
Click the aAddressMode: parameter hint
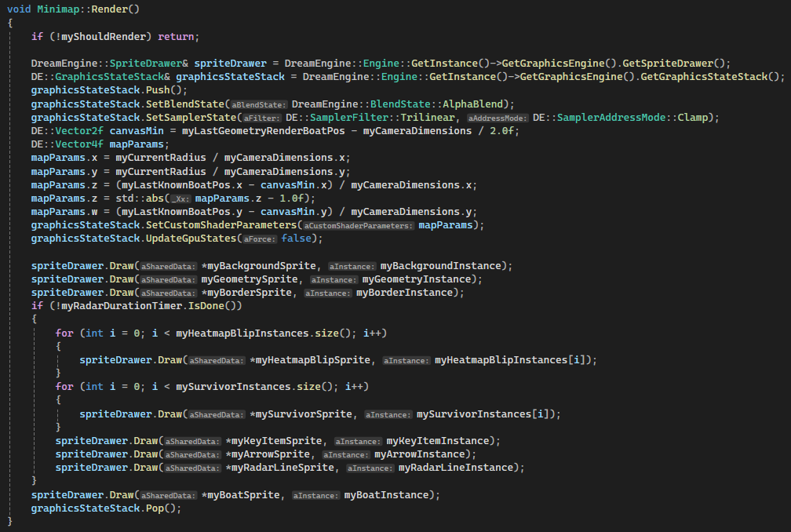(x=497, y=118)
